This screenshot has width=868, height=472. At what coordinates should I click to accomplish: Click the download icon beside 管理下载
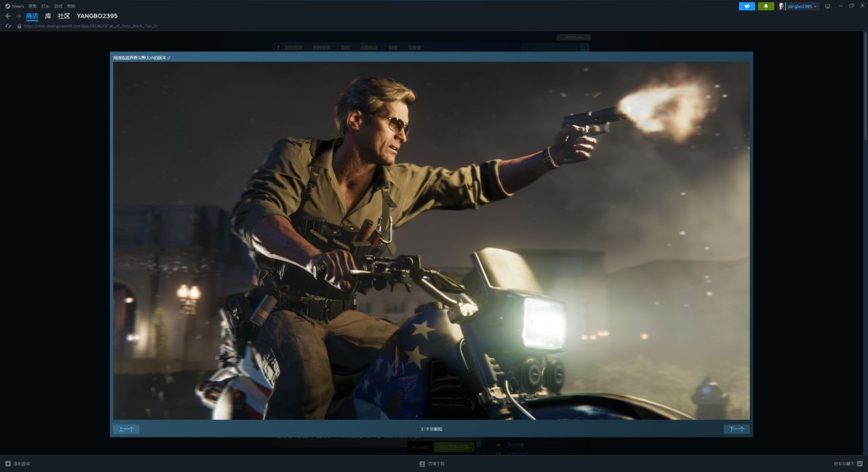pos(422,464)
